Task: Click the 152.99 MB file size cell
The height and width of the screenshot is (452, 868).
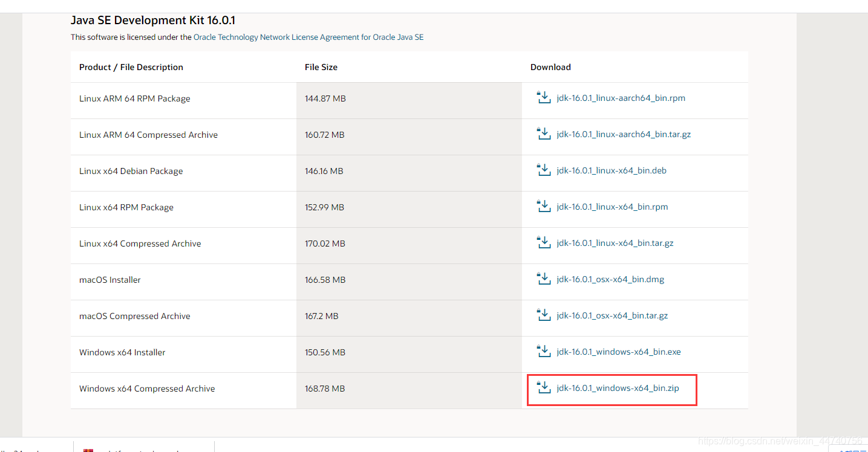Action: point(409,209)
